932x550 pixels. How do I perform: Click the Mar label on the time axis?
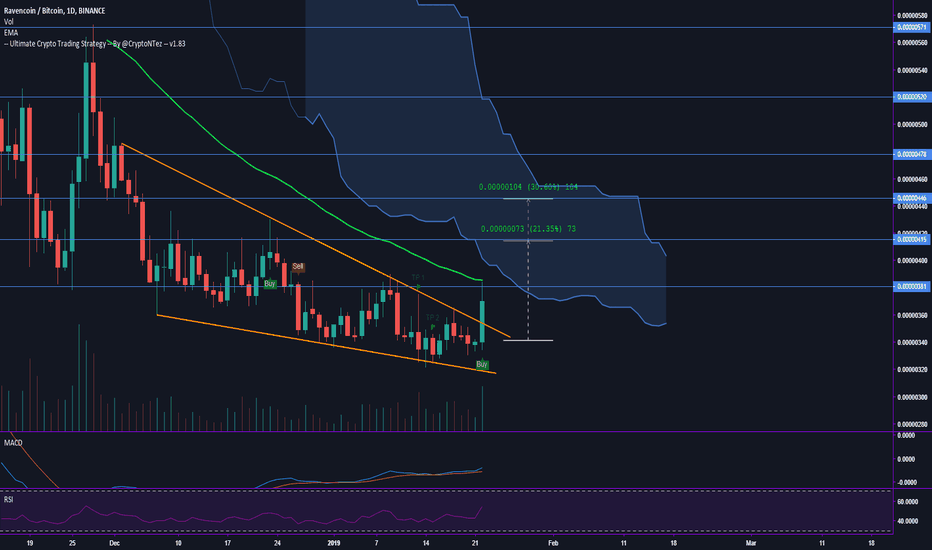tap(751, 543)
